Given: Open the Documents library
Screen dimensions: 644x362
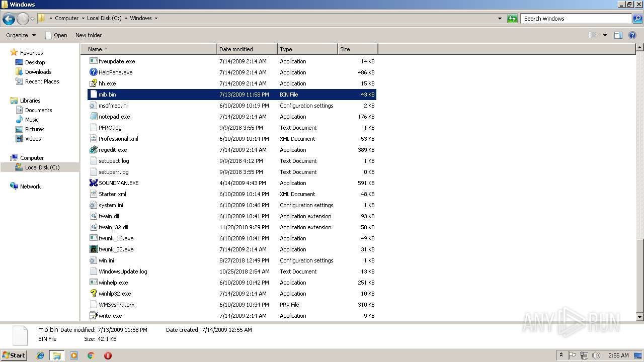Looking at the screenshot, I should click(x=38, y=110).
